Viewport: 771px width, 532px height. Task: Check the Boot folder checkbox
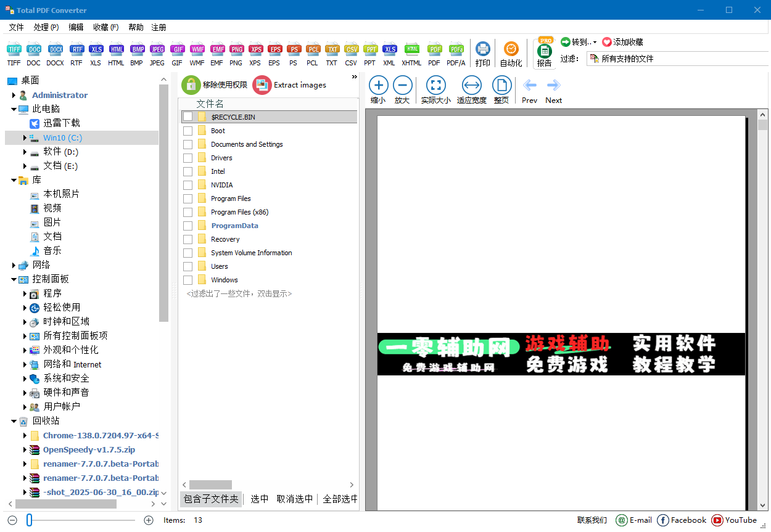click(188, 130)
